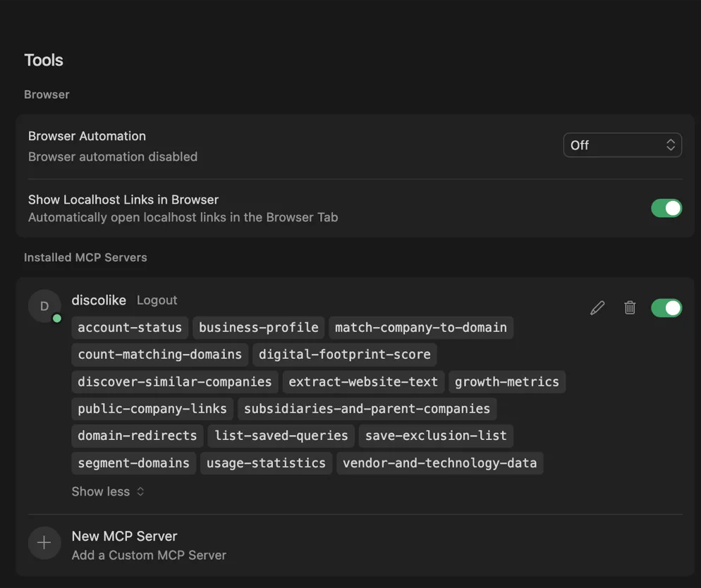Log out of discolike

pos(157,300)
